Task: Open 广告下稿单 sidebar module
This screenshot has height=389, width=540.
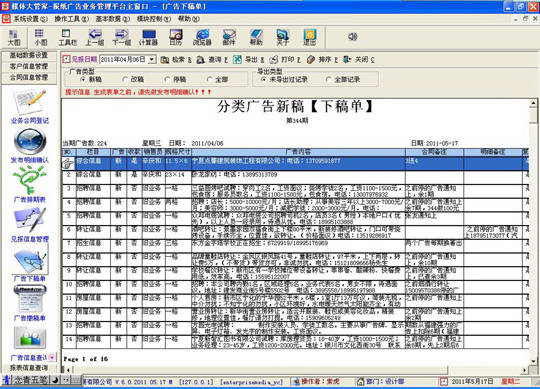Action: pyautogui.click(x=30, y=264)
